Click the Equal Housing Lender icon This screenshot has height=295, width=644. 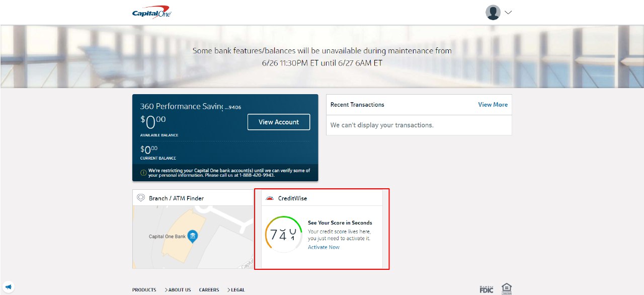(x=507, y=288)
